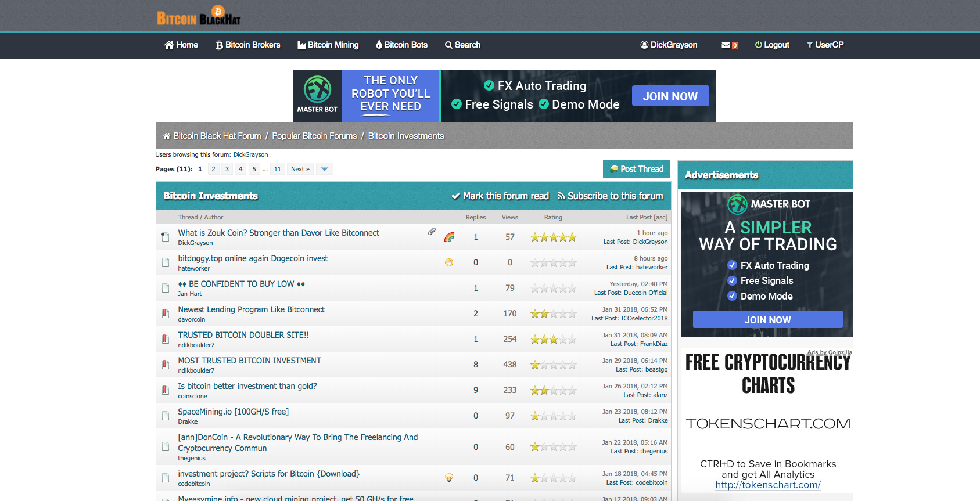Open the tokenschart.com link in sidebar ad
The height and width of the screenshot is (501, 980).
[768, 485]
